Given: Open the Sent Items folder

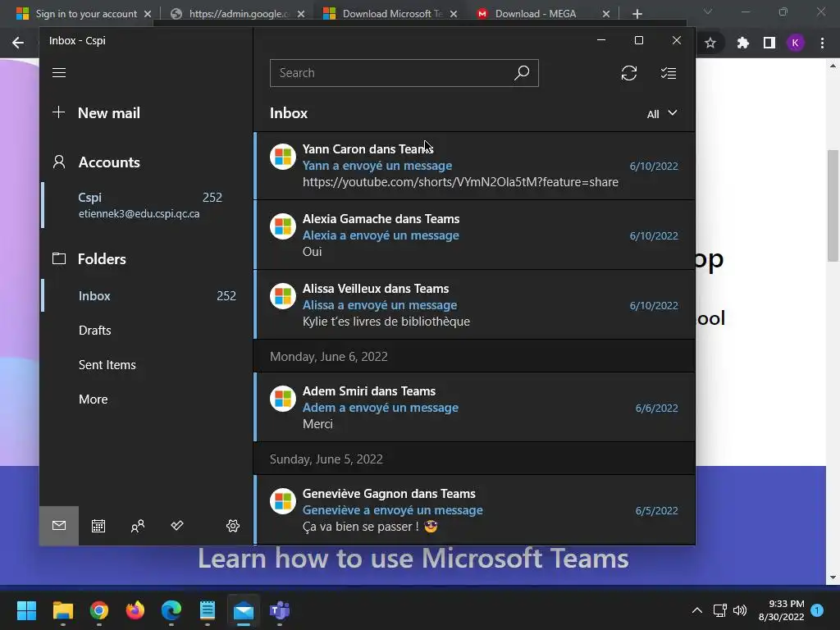Looking at the screenshot, I should click(x=107, y=365).
